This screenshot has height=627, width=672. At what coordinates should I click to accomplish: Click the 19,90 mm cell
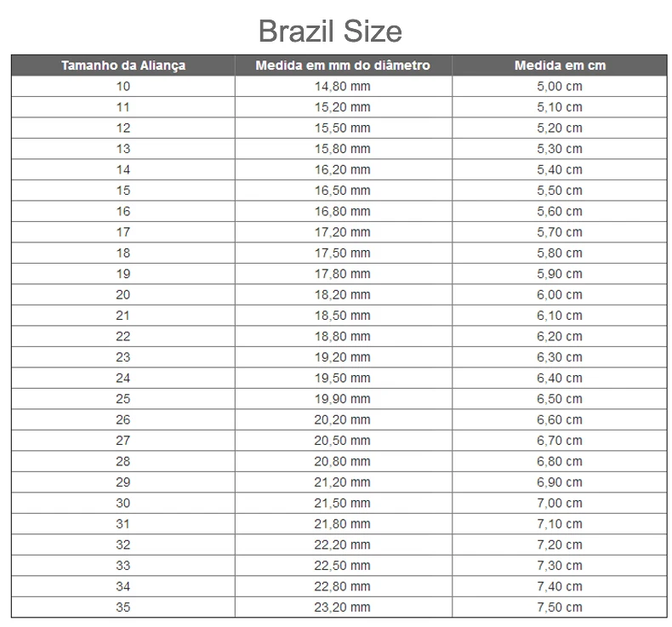[344, 399]
